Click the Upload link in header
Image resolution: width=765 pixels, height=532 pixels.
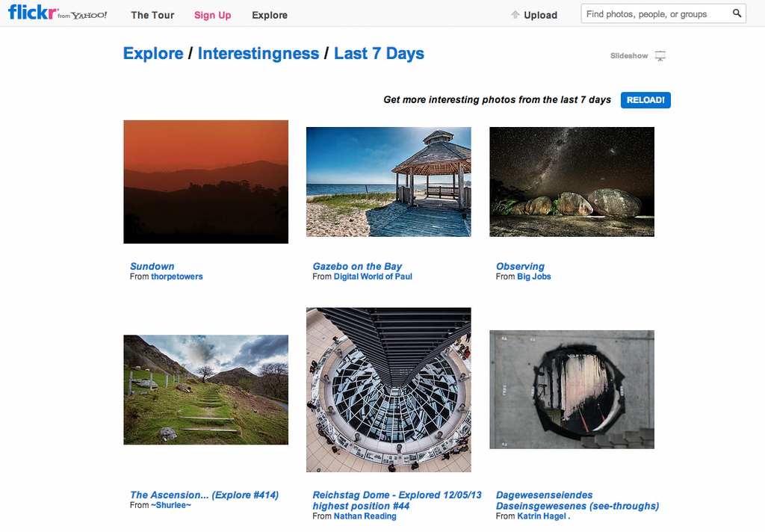pyautogui.click(x=541, y=15)
